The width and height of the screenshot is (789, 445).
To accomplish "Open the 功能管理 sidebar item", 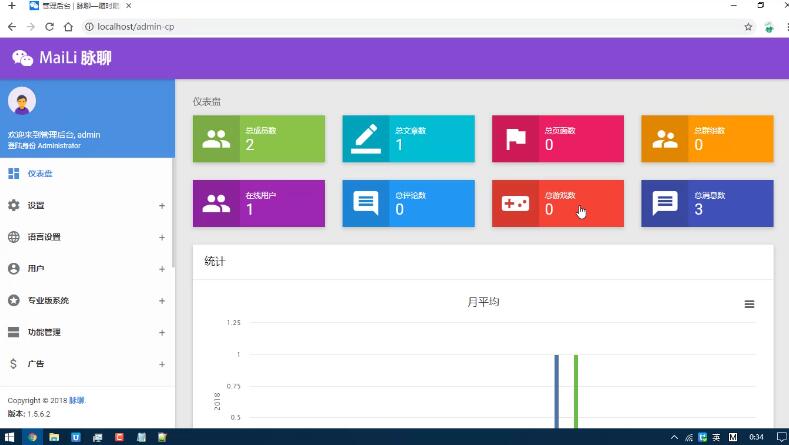I will pyautogui.click(x=44, y=332).
